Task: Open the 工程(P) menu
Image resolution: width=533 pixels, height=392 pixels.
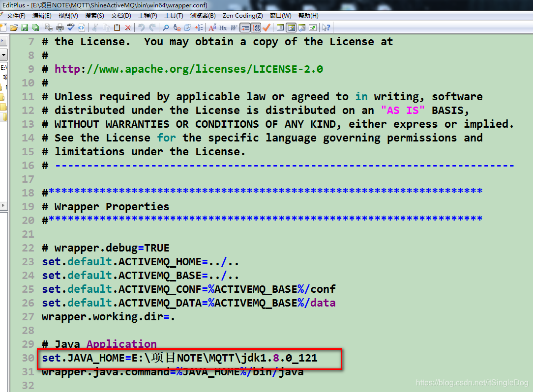Action: point(148,16)
